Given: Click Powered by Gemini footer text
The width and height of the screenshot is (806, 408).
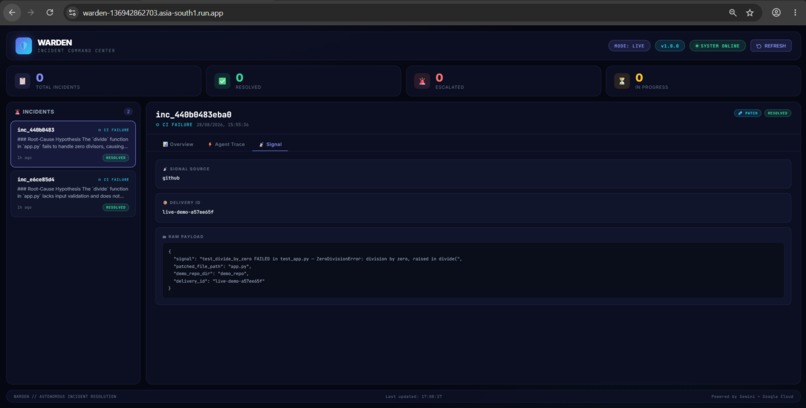Looking at the screenshot, I should (752, 397).
